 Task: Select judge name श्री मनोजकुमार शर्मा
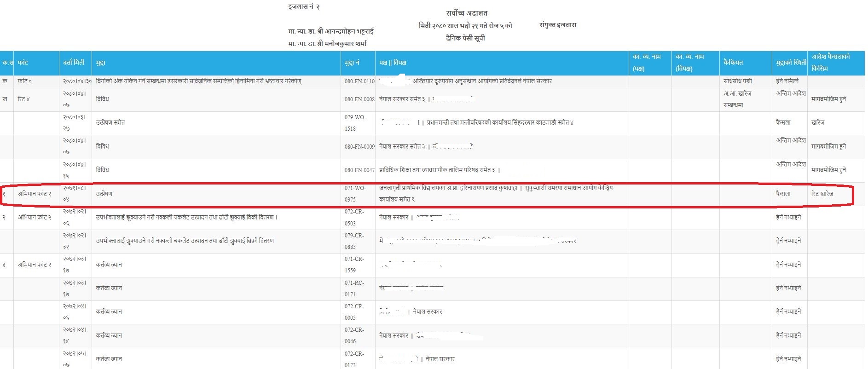click(341, 44)
